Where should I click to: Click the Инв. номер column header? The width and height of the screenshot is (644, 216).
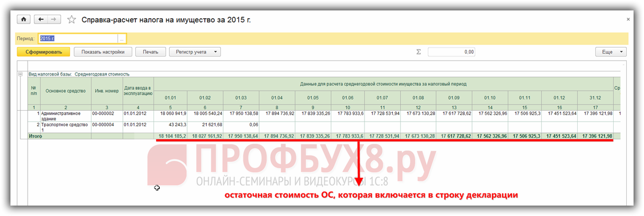pos(107,91)
